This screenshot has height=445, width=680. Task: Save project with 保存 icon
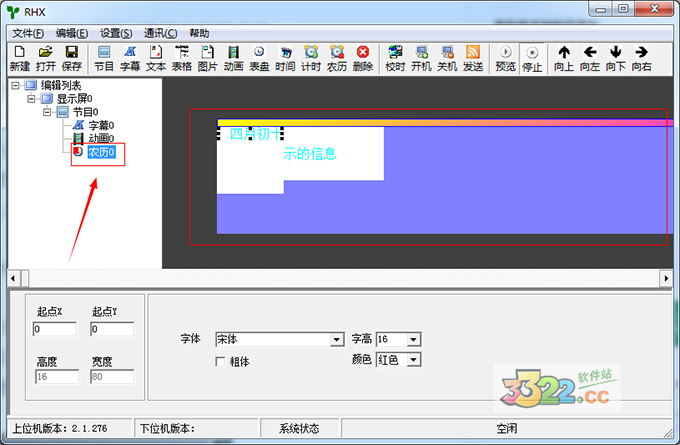pos(72,58)
